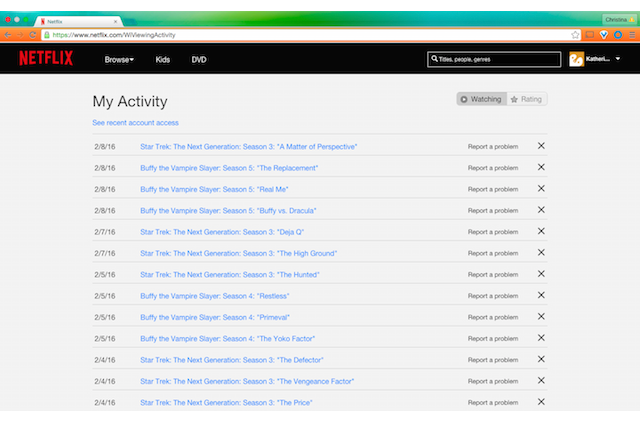Report a problem for "Real Me"

pyautogui.click(x=493, y=189)
